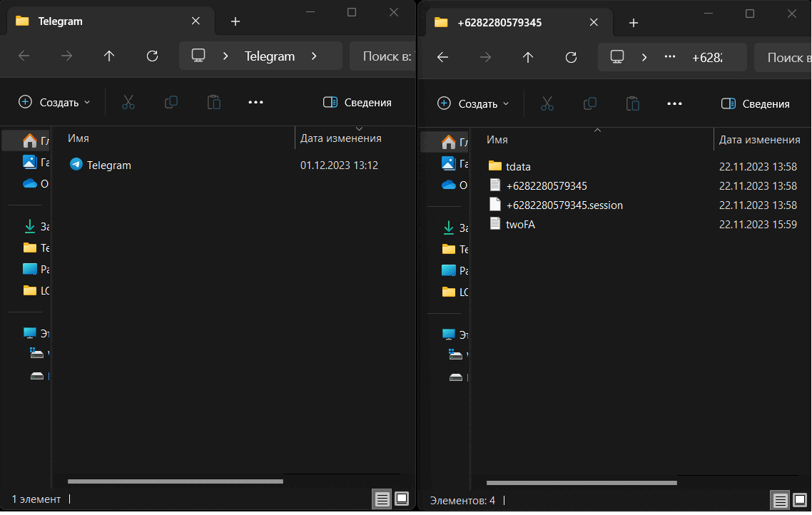The image size is (812, 515).
Task: Toggle details pane in right window
Action: [756, 104]
